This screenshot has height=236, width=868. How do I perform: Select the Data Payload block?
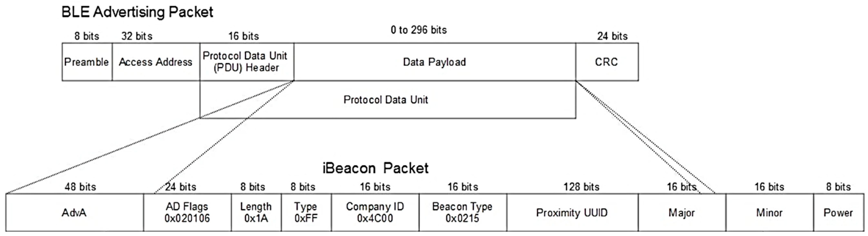(x=434, y=62)
